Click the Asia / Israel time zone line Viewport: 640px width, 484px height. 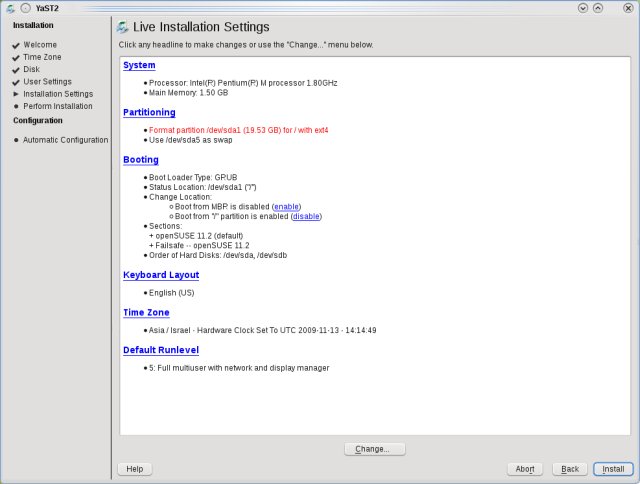pyautogui.click(x=262, y=330)
